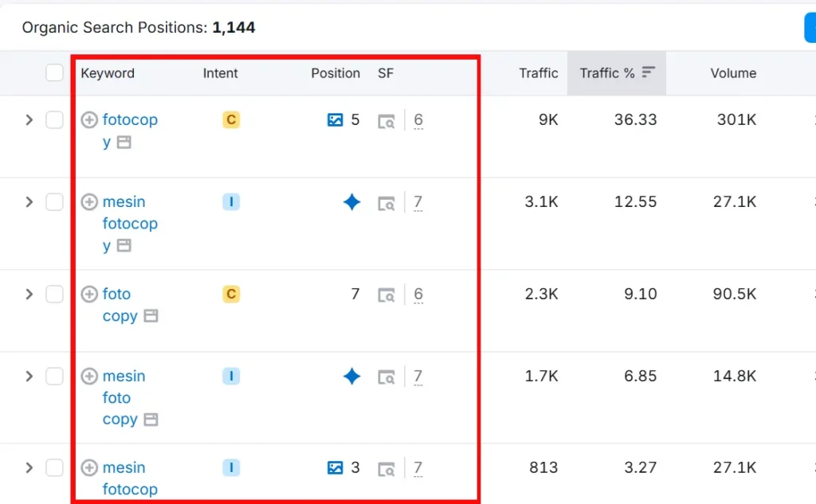This screenshot has height=504, width=816.
Task: Open the foto copy keyword link
Action: [122, 305]
